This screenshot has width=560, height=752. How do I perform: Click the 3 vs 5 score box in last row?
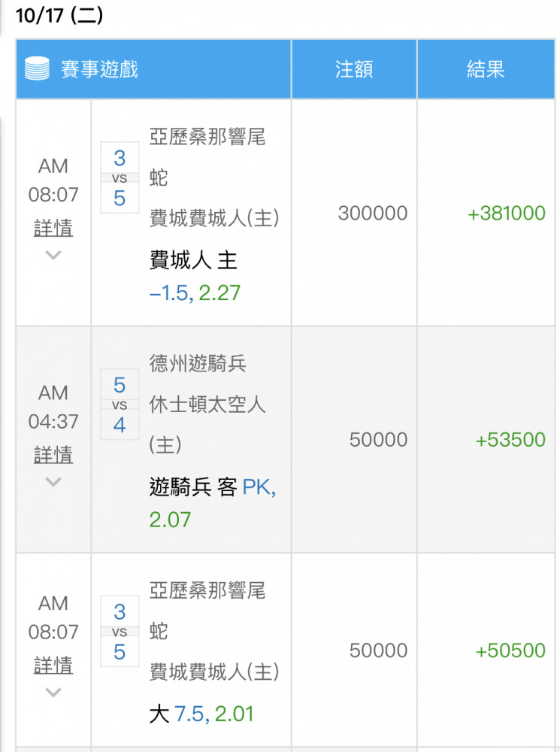click(x=120, y=631)
